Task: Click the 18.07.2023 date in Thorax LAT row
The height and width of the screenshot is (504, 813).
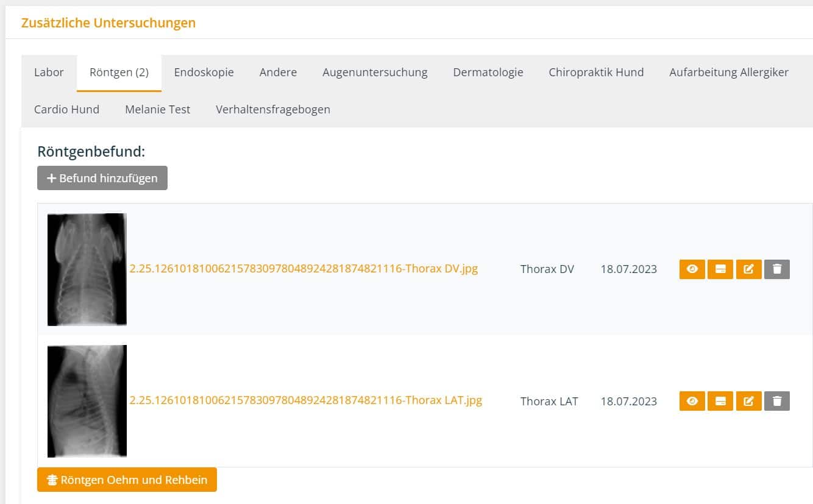Action: [x=629, y=401]
